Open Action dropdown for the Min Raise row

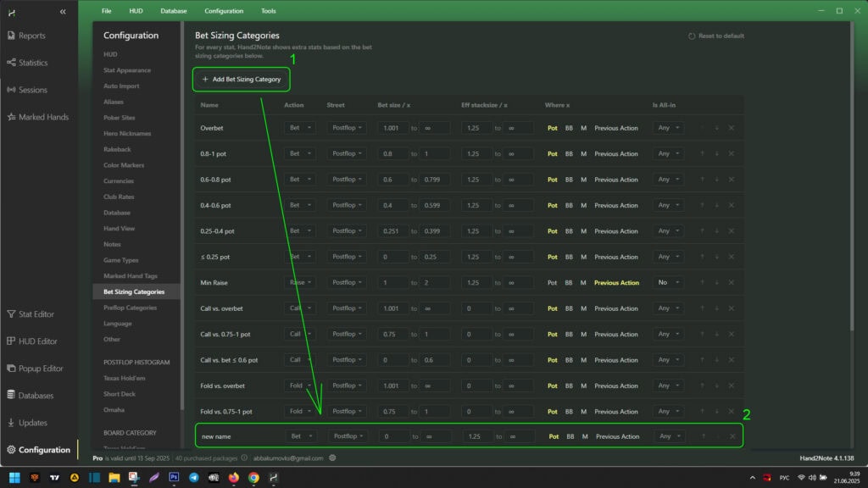tap(299, 283)
